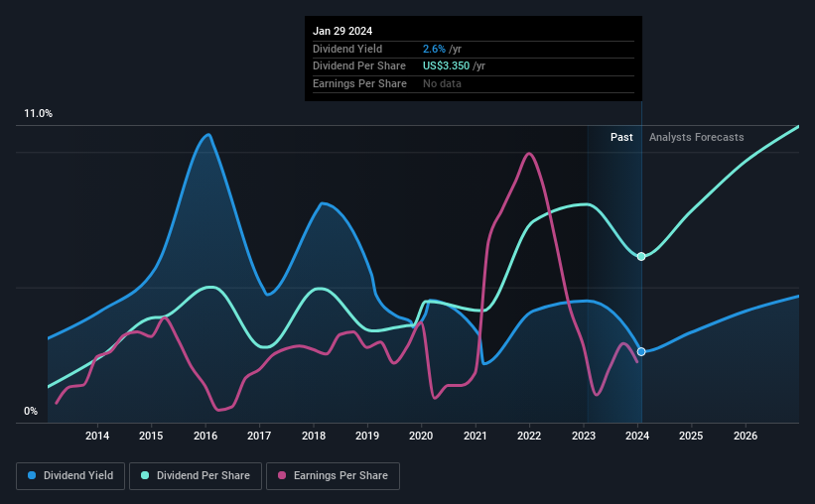The height and width of the screenshot is (504, 815).
Task: Click the 2021 x-axis label
Action: click(x=475, y=436)
